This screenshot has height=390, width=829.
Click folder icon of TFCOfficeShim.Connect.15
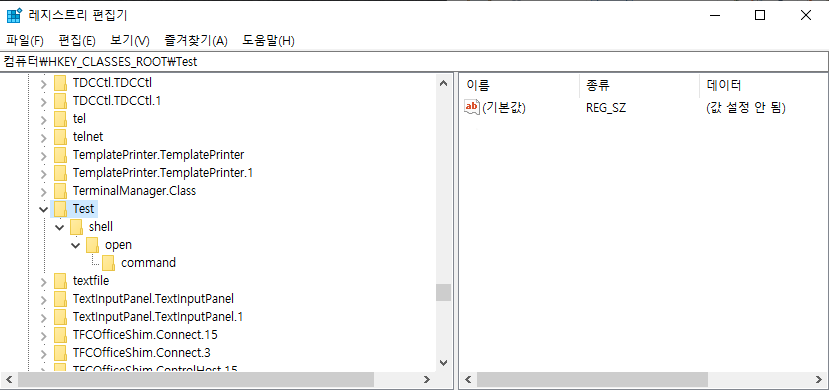pyautogui.click(x=61, y=335)
